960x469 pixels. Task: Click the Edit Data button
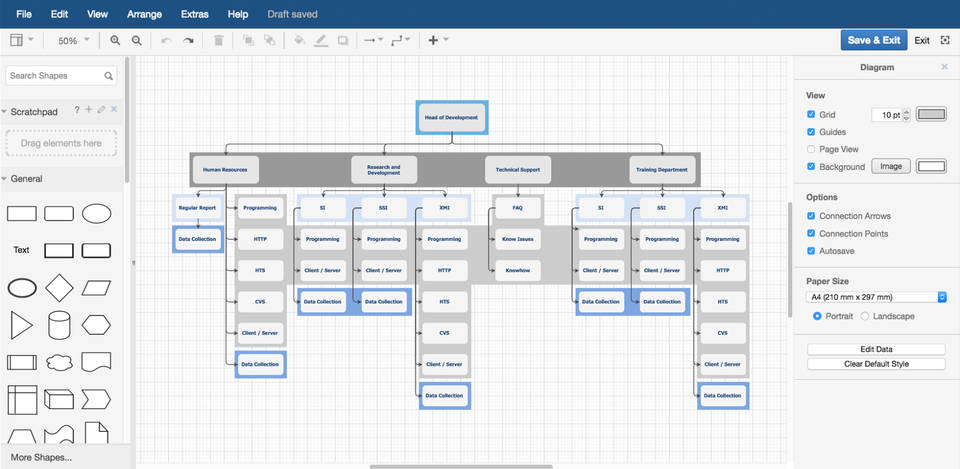[x=876, y=349]
